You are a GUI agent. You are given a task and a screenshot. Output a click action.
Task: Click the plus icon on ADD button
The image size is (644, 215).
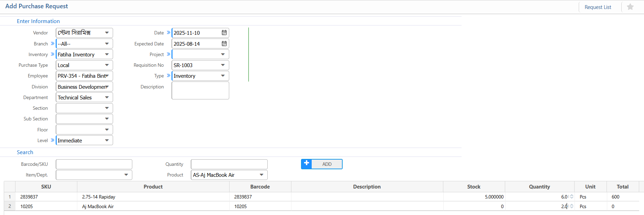click(x=307, y=163)
